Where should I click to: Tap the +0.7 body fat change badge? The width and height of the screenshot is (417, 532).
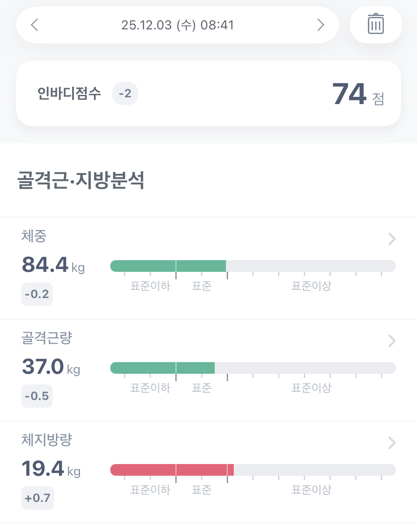coord(37,498)
